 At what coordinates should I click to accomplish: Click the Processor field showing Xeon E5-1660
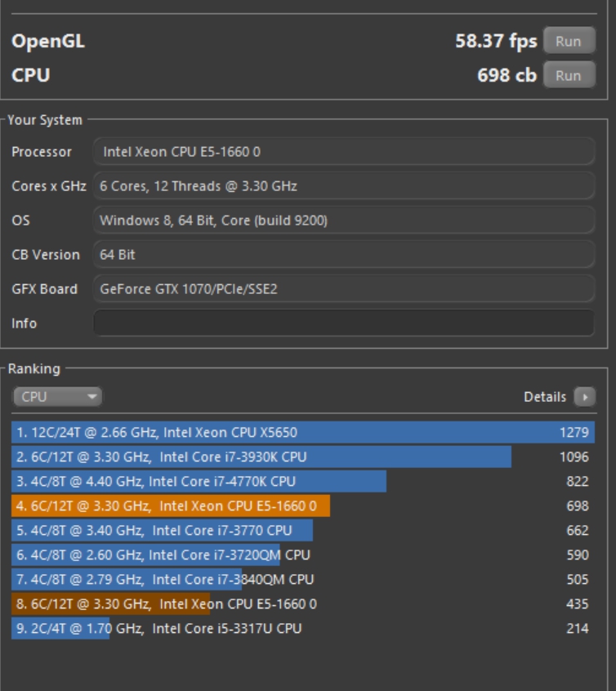(x=343, y=152)
